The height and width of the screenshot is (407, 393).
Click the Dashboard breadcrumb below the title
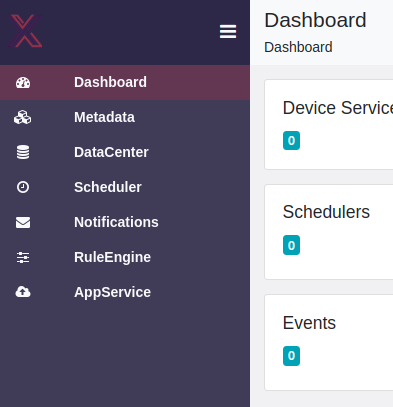point(298,47)
